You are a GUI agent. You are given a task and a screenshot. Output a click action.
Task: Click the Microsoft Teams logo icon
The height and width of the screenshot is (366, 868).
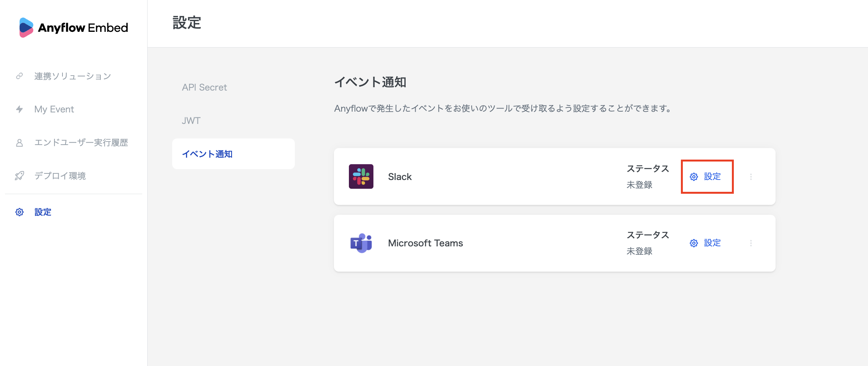(361, 243)
